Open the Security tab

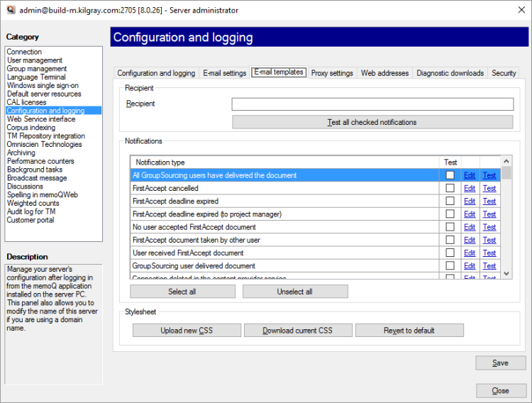[x=504, y=73]
